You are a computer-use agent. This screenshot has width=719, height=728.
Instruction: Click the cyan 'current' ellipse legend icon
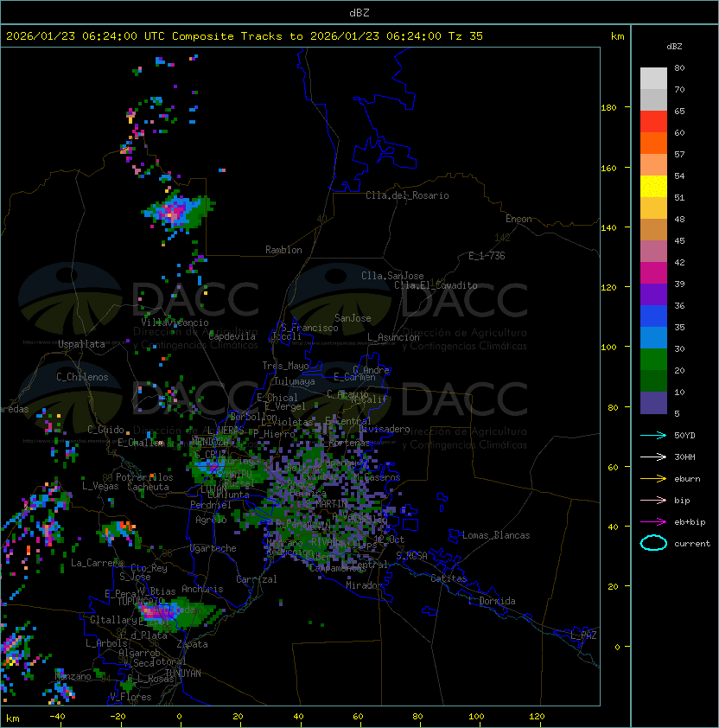[x=653, y=543]
